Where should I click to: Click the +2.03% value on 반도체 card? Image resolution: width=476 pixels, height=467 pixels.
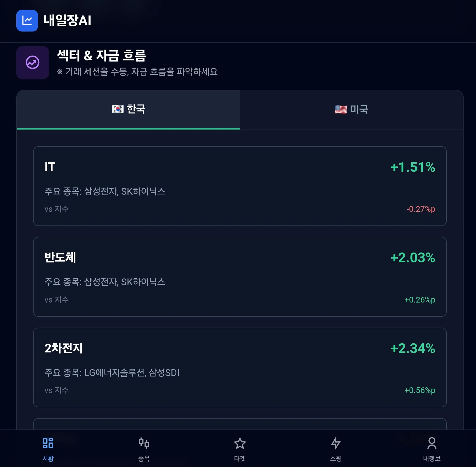413,258
